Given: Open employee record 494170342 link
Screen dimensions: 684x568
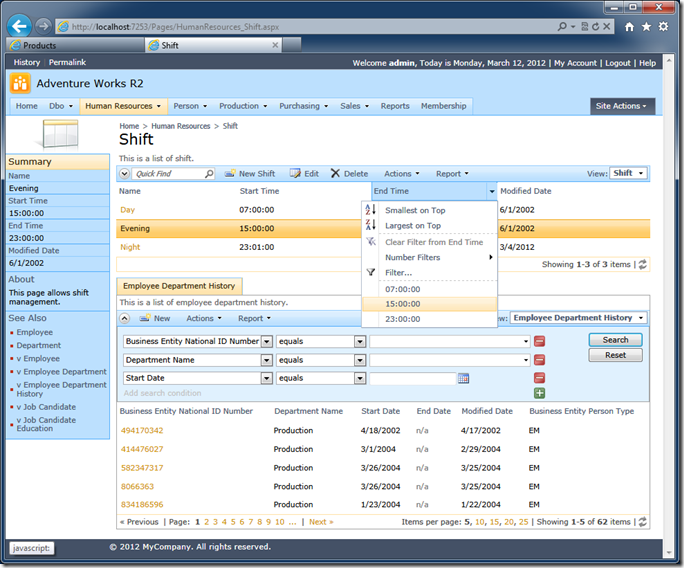Looking at the screenshot, I should coord(141,431).
